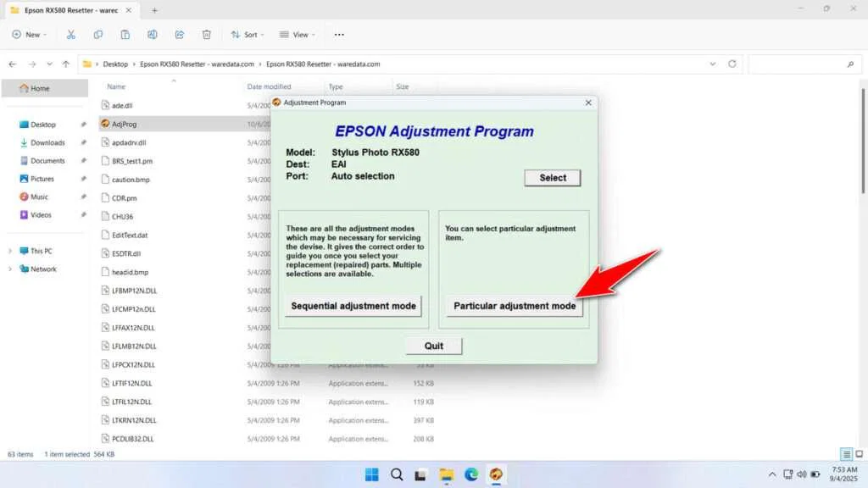The image size is (868, 488).
Task: Toggle the pin next to Downloads in sidebar
Action: (82, 142)
